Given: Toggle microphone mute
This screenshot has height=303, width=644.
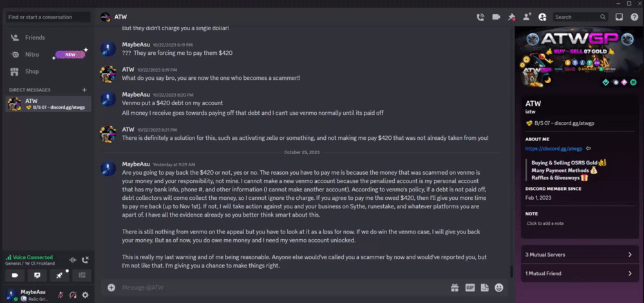Looking at the screenshot, I should click(x=60, y=295).
